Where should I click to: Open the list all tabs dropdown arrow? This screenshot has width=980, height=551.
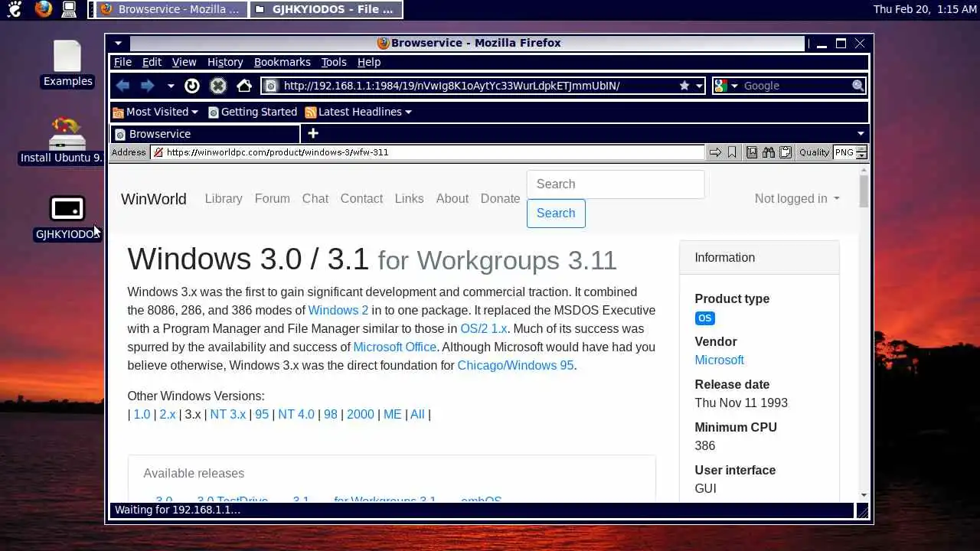pyautogui.click(x=861, y=134)
